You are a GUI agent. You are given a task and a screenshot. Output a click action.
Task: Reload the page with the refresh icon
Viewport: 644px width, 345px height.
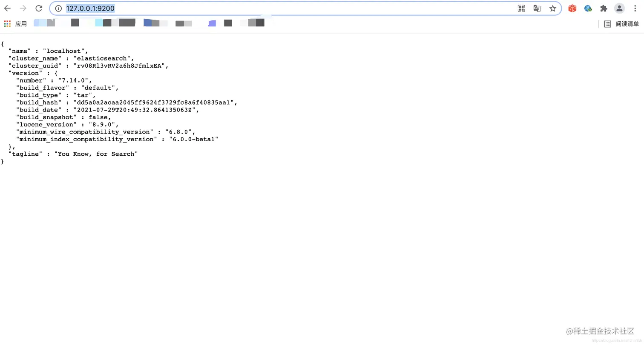39,9
